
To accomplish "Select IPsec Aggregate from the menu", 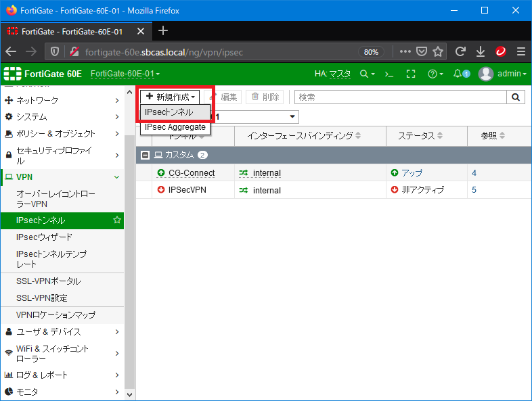I will (175, 127).
